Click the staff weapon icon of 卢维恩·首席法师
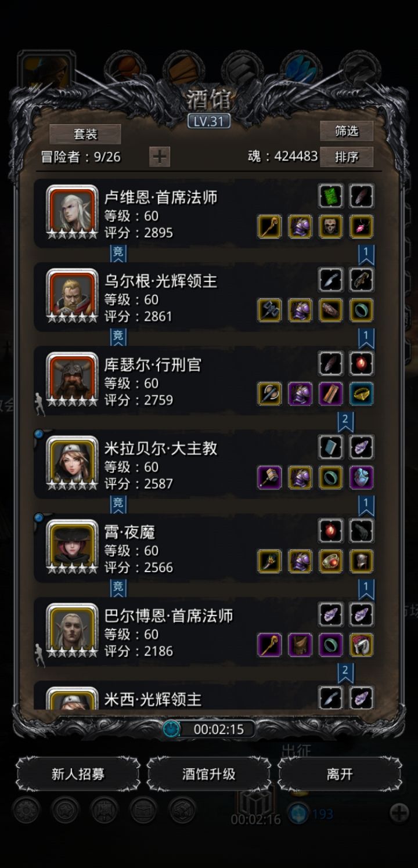Image resolution: width=418 pixels, height=868 pixels. 269,226
